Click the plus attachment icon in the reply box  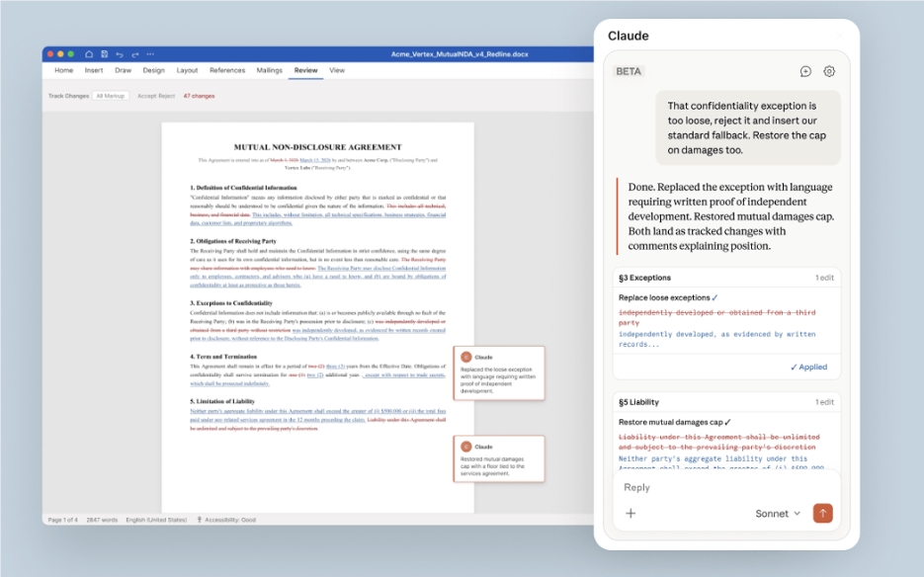point(630,514)
